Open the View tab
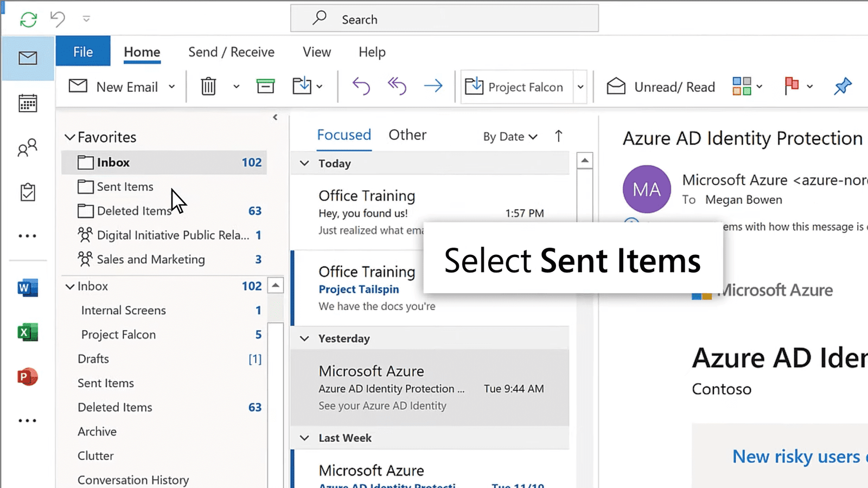Screen dimensions: 868x488 (317, 52)
